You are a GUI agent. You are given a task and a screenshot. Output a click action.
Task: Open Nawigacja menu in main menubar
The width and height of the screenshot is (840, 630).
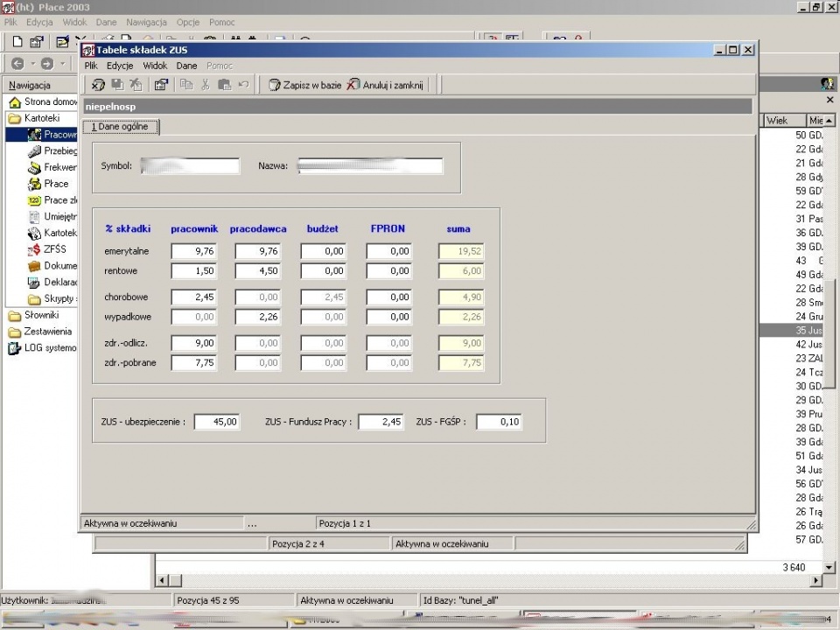(146, 23)
